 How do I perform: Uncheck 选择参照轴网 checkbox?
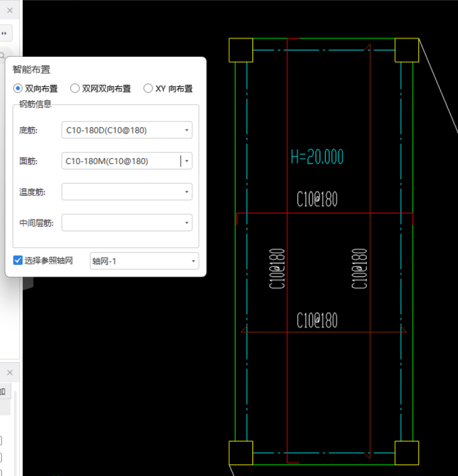(x=17, y=260)
